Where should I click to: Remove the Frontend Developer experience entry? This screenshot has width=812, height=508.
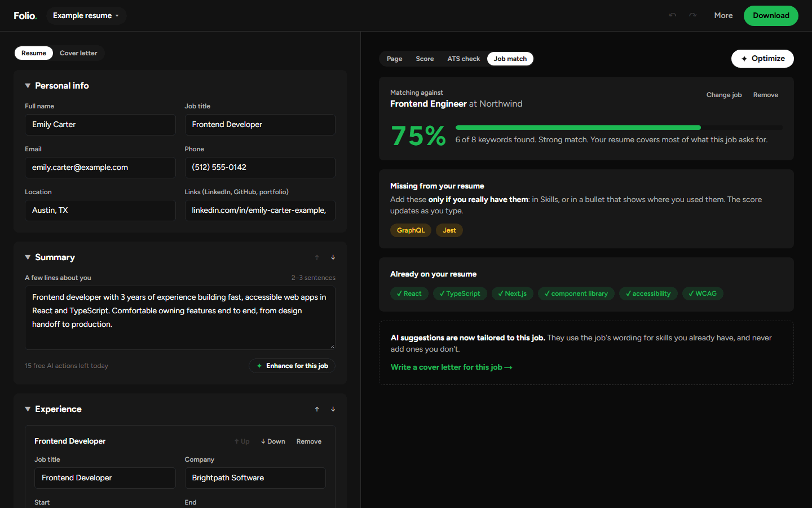(x=309, y=441)
